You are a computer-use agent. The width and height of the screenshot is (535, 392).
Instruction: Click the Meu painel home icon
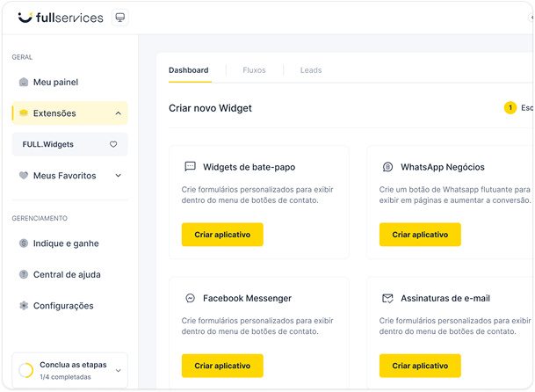coord(23,83)
